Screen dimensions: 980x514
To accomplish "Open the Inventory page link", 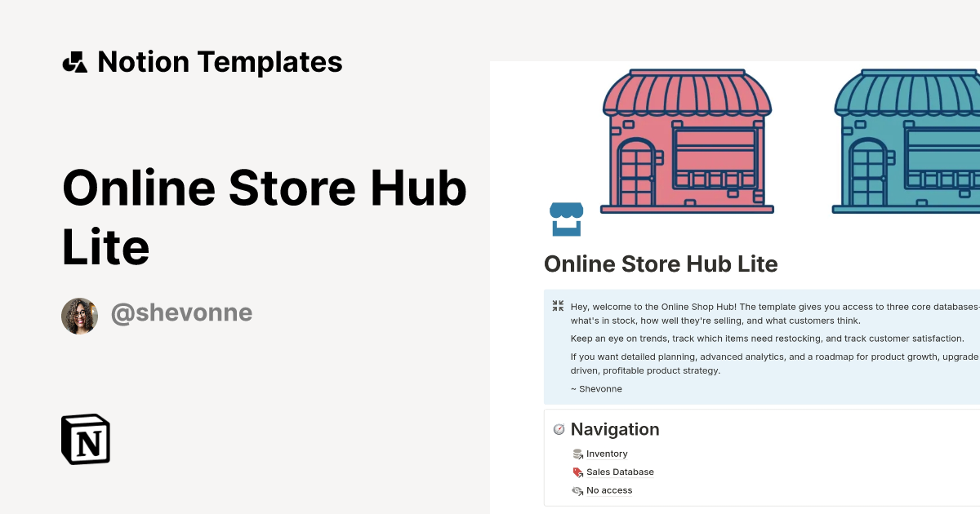I will point(606,454).
